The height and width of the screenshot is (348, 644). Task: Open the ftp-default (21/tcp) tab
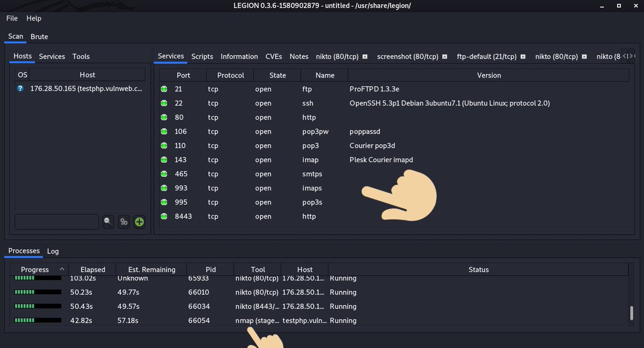coord(487,56)
